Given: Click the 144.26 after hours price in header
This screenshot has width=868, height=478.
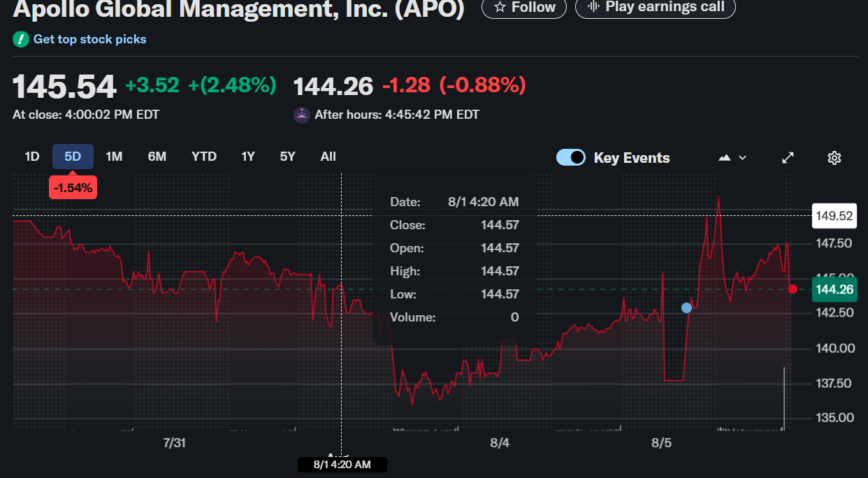Looking at the screenshot, I should pos(333,87).
